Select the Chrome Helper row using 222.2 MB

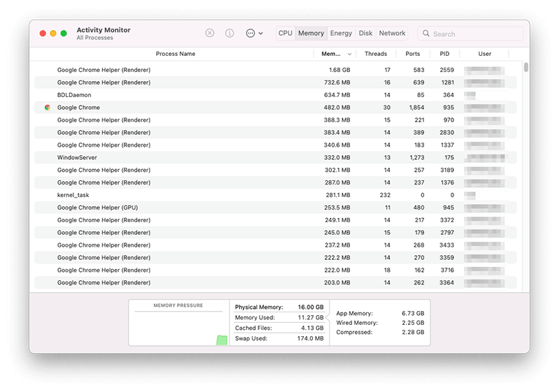(x=275, y=258)
